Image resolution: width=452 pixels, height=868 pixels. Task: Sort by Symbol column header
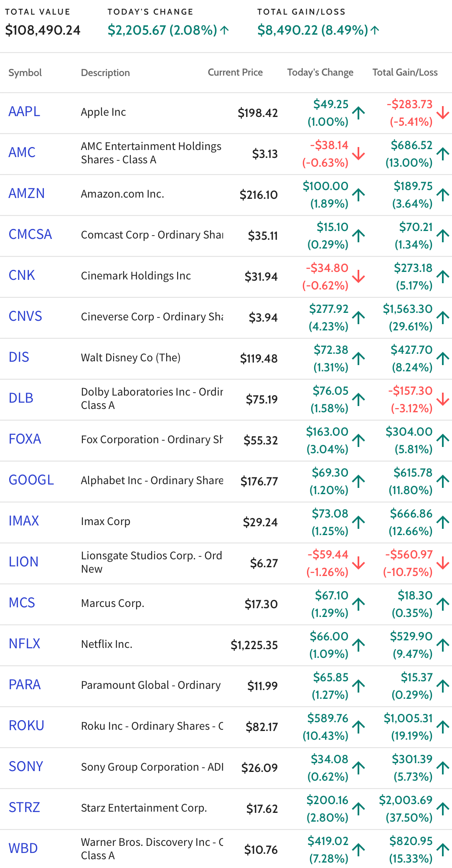point(25,73)
